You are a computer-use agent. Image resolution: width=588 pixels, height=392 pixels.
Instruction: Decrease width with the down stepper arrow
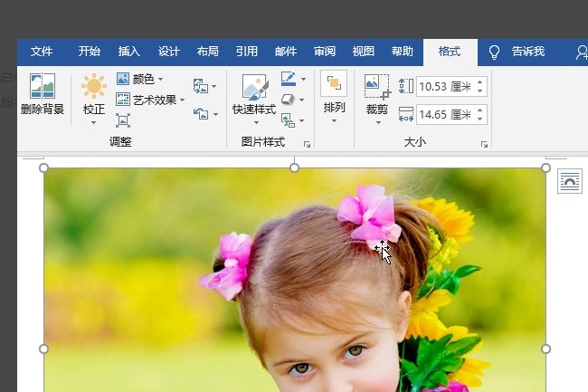(x=480, y=119)
